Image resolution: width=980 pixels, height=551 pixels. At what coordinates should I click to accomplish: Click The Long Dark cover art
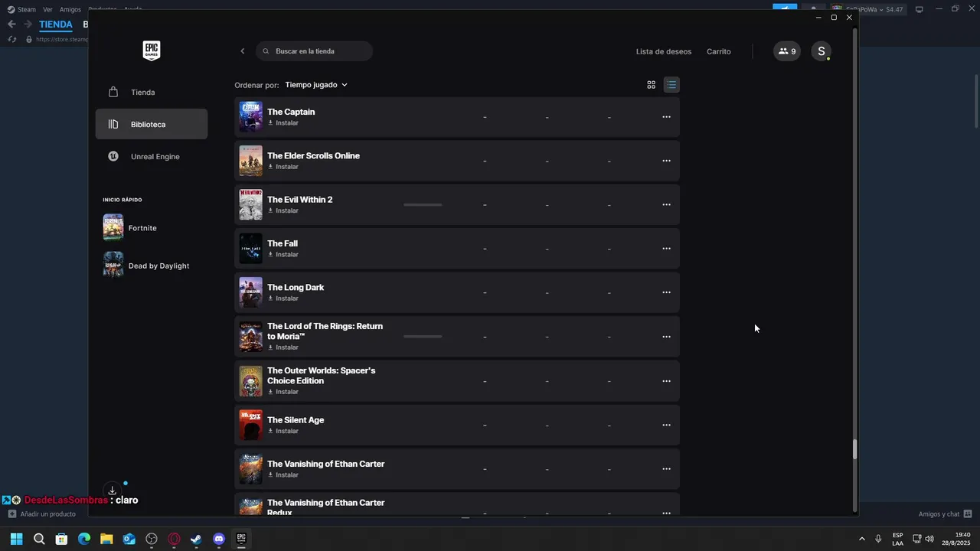coord(250,292)
